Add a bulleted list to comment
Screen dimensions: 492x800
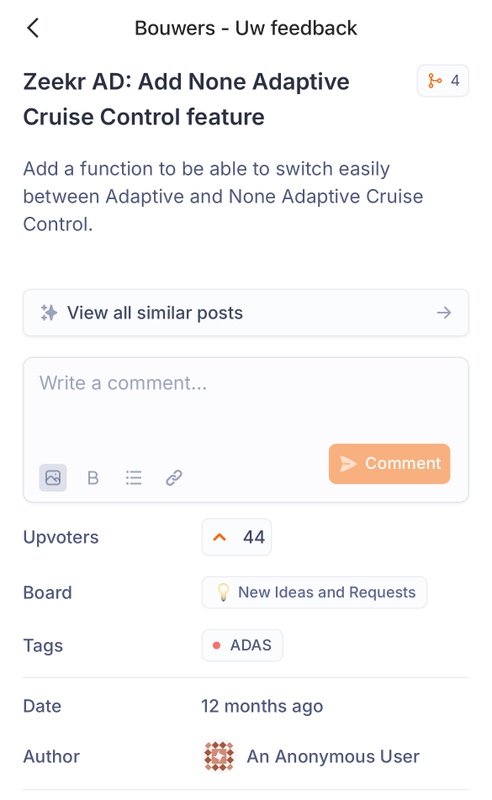point(134,478)
